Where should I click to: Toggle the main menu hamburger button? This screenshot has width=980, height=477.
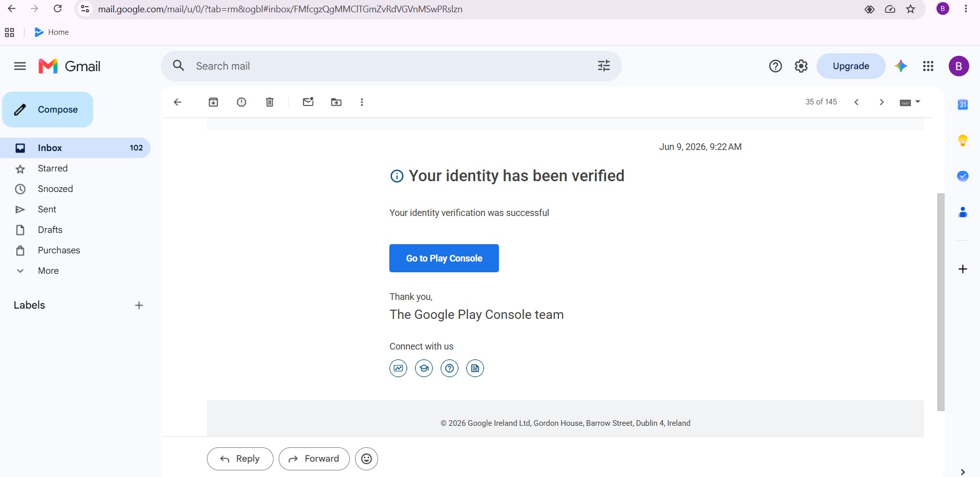[x=20, y=66]
